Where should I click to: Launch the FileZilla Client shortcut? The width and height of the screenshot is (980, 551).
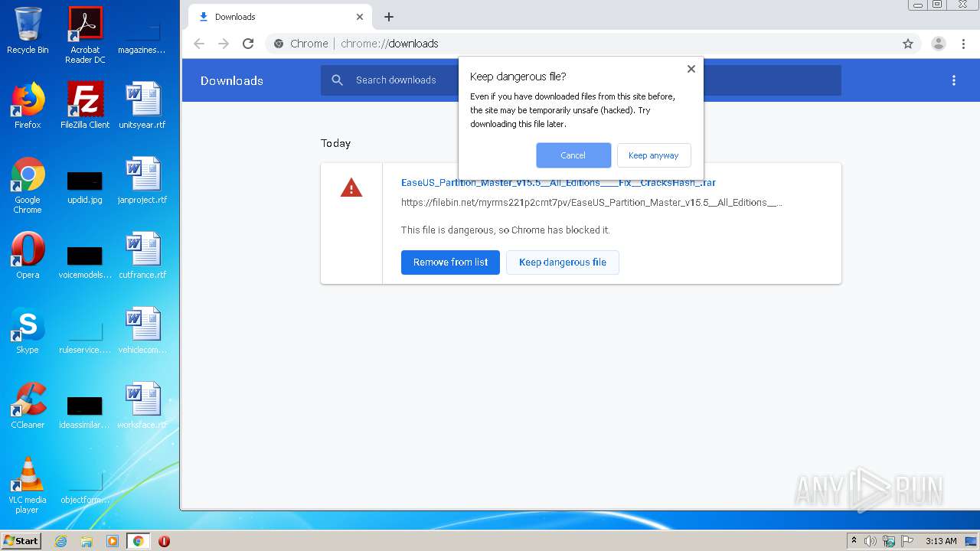(85, 105)
